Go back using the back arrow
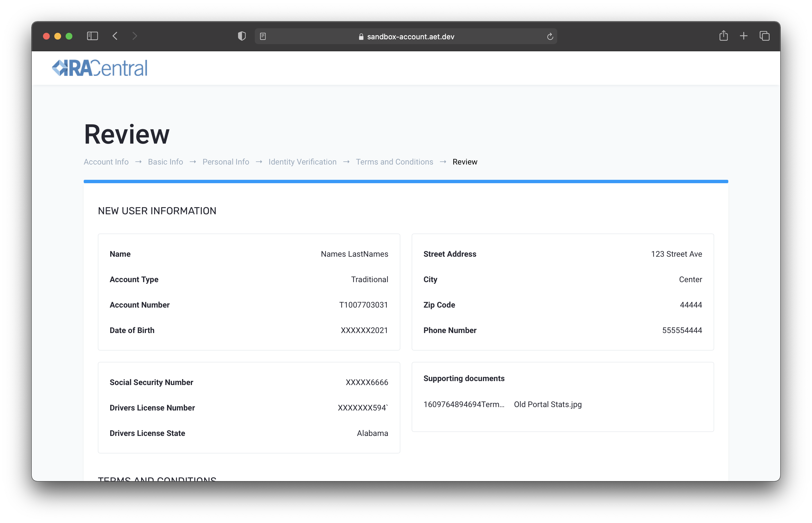This screenshot has height=523, width=812. click(x=115, y=36)
